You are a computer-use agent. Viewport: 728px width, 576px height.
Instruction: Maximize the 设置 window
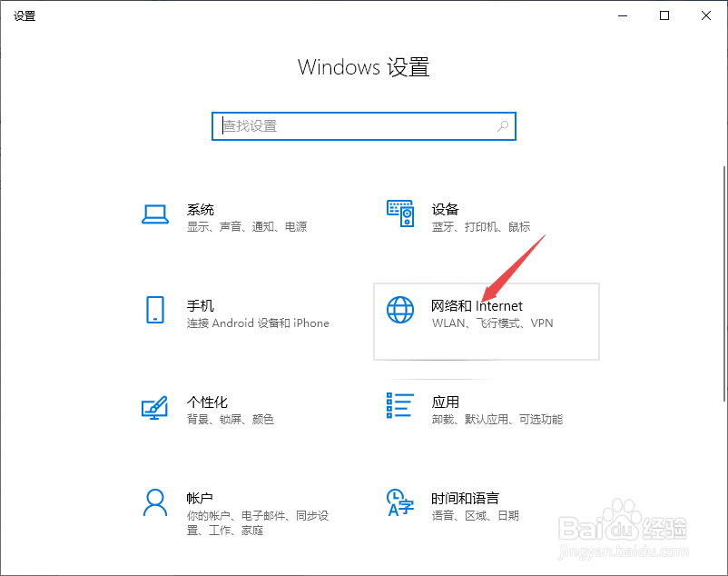[664, 15]
